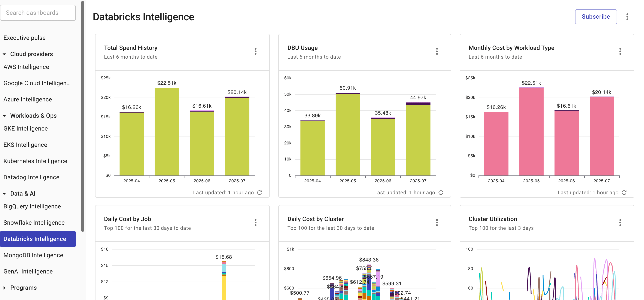Expand the Programs section
Viewport: 644px width, 300px height.
pos(4,288)
